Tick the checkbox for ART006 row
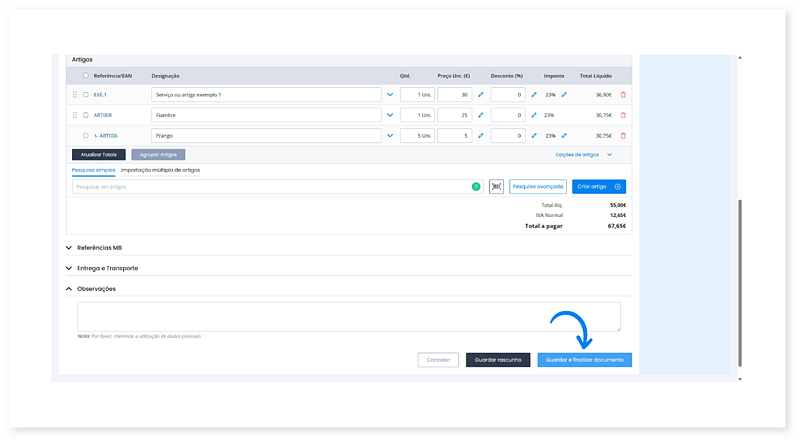 86,136
